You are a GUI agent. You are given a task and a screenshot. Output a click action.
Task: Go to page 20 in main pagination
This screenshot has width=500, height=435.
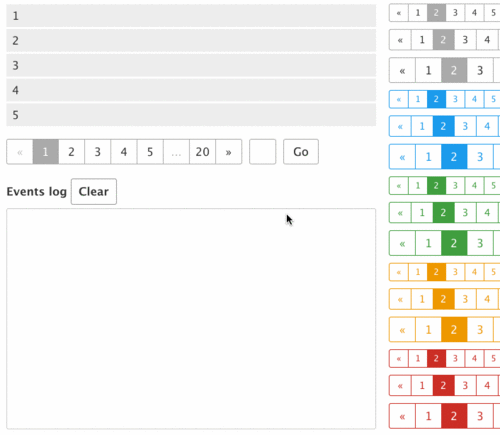202,152
